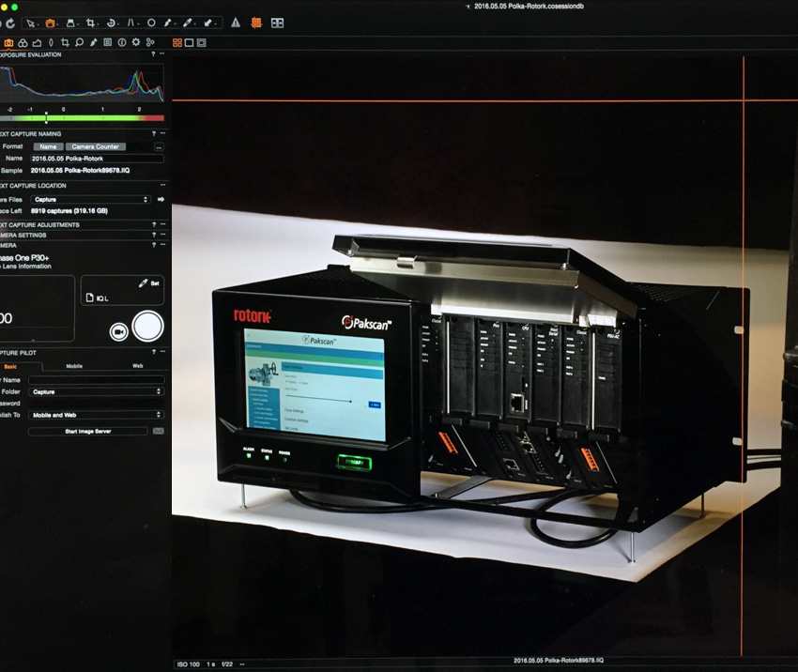798x672 pixels.
Task: Open Exposure Evaluation help question mark
Action: tap(153, 53)
